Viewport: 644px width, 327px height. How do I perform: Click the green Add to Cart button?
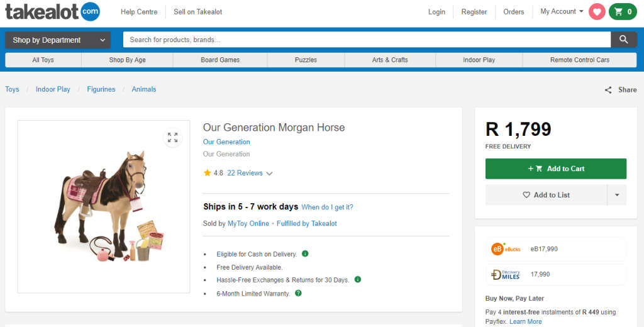tap(556, 169)
